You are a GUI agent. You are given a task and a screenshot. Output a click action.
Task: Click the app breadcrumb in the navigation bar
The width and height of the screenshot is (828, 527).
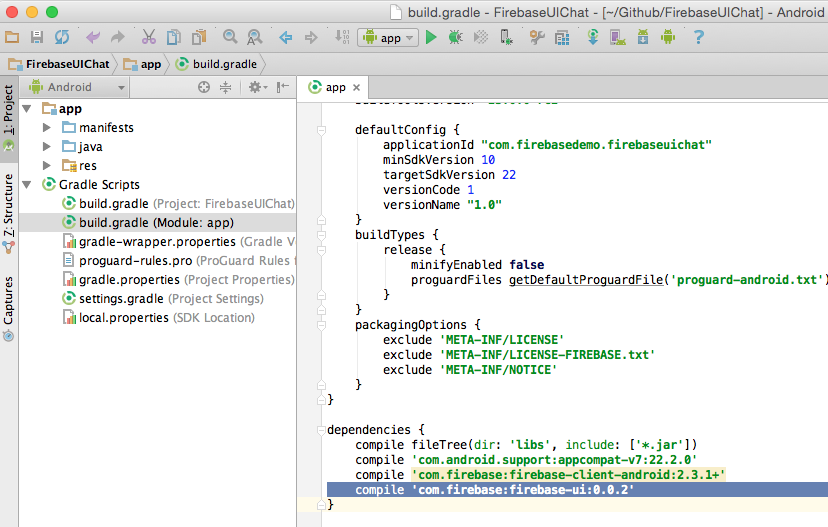[x=142, y=64]
